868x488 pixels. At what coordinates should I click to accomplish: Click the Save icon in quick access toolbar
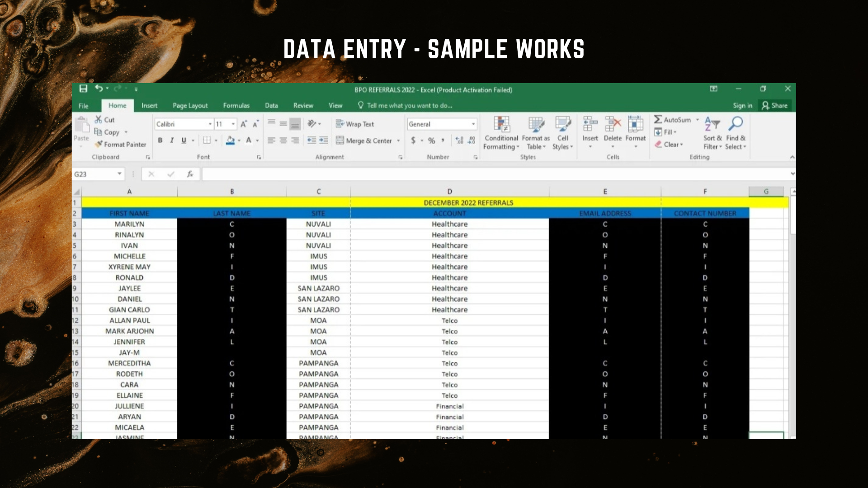coord(83,89)
